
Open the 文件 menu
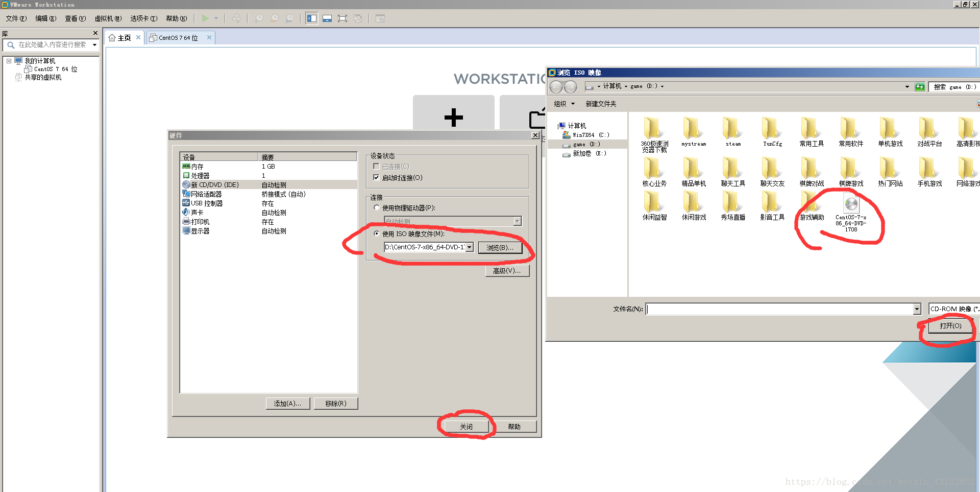[x=16, y=18]
